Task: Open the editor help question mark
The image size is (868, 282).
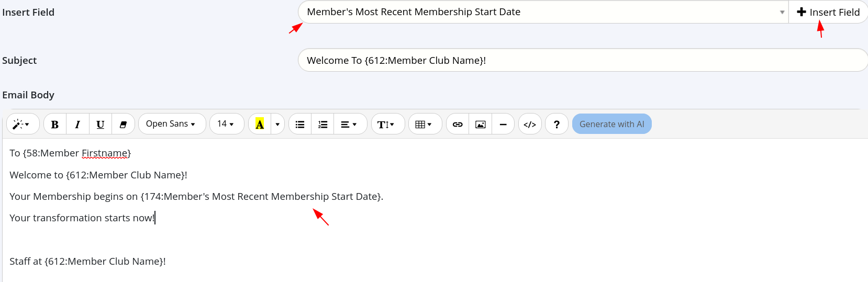Action: pos(557,124)
